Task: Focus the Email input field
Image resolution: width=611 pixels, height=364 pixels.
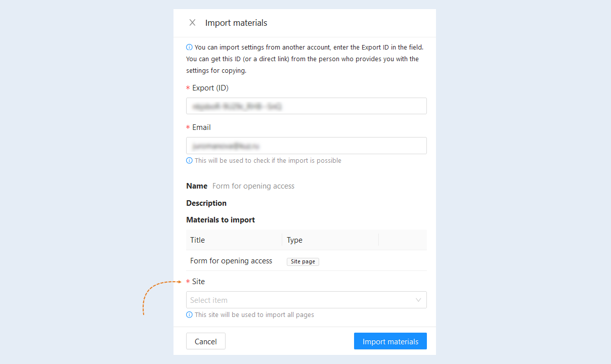Action: point(307,146)
